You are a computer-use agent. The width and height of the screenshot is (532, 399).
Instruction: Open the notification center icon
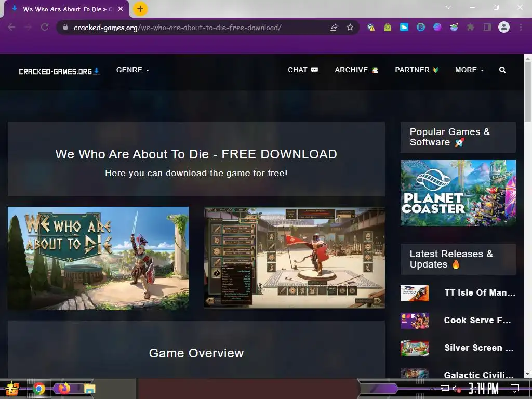coord(515,389)
